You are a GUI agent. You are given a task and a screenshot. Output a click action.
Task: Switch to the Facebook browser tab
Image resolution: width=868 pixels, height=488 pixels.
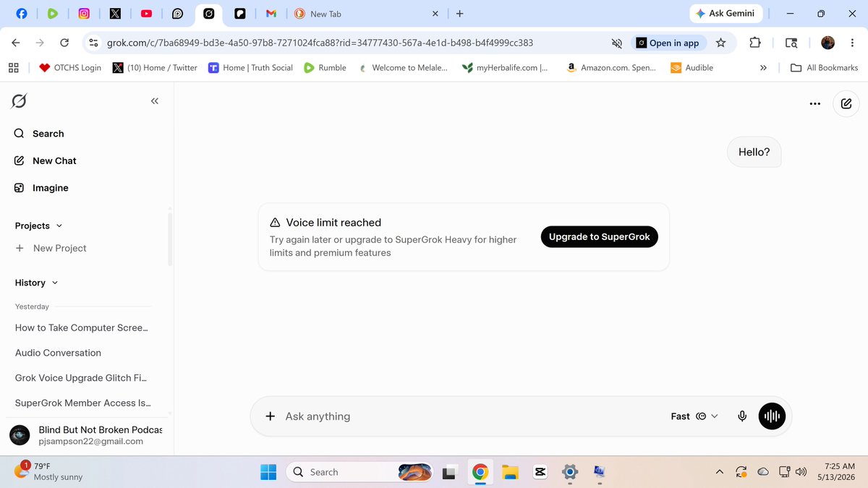coord(22,14)
